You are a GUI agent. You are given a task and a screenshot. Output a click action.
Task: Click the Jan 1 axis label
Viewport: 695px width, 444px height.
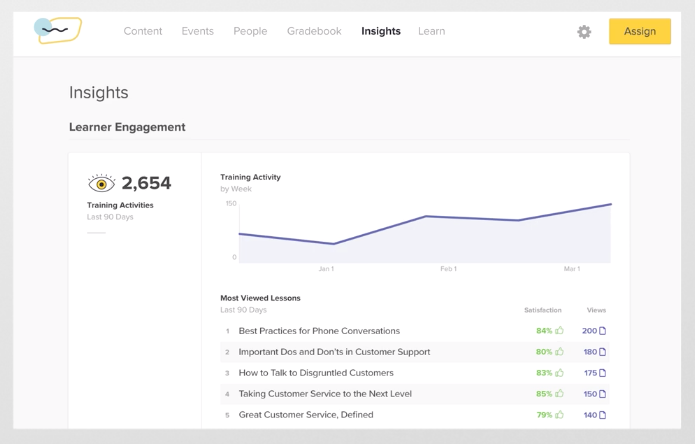[x=326, y=269]
